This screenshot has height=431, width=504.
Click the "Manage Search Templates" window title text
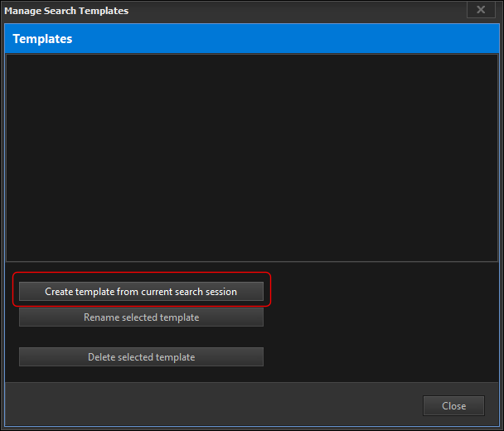point(66,11)
